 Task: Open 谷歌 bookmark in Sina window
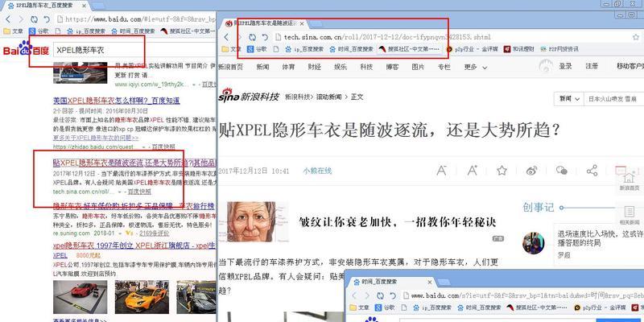click(x=257, y=49)
